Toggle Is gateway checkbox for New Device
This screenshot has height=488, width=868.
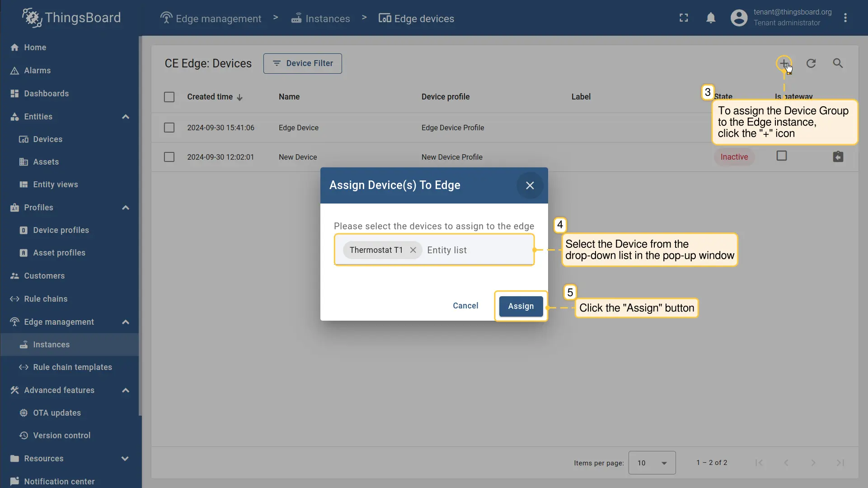[781, 156]
